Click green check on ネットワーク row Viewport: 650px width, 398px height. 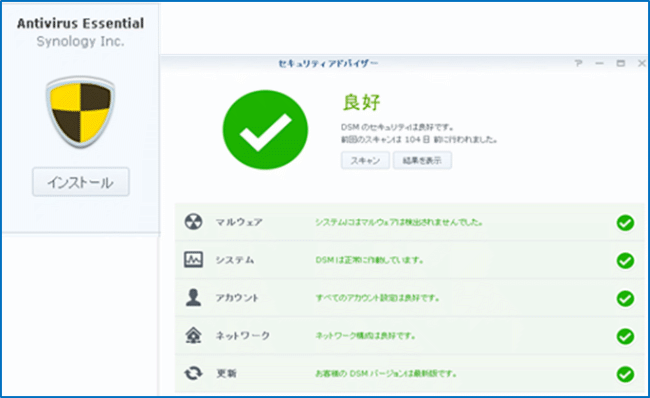click(625, 336)
